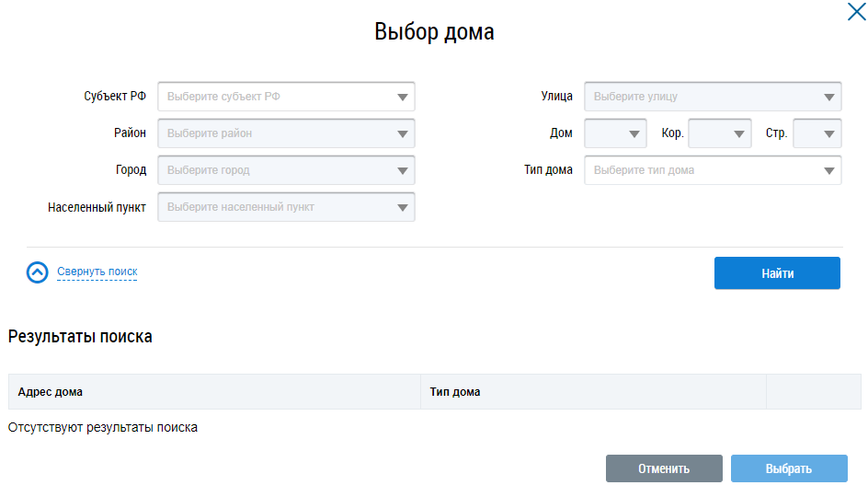Close the Выбор дома dialog
The image size is (868, 497).
pos(854,12)
